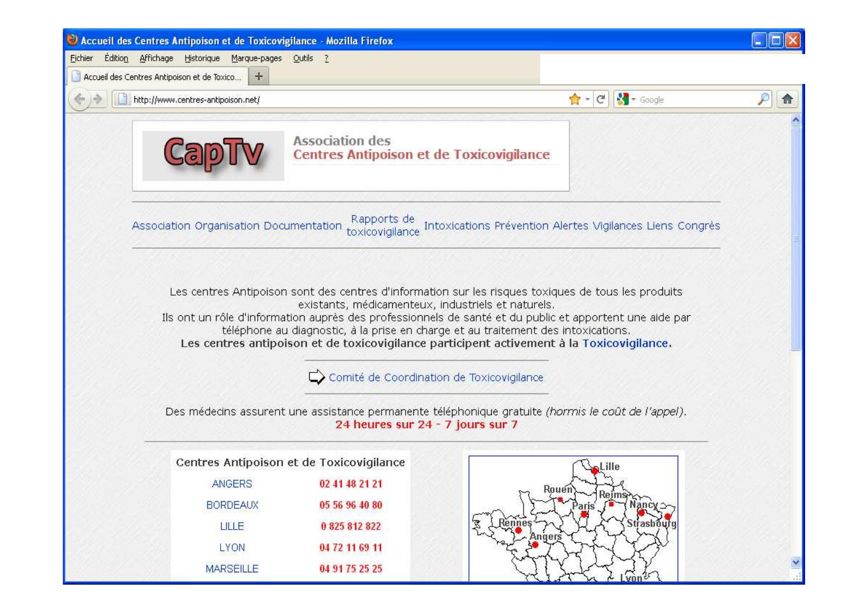
Task: Click Lille red dot on the map
Action: [x=594, y=470]
